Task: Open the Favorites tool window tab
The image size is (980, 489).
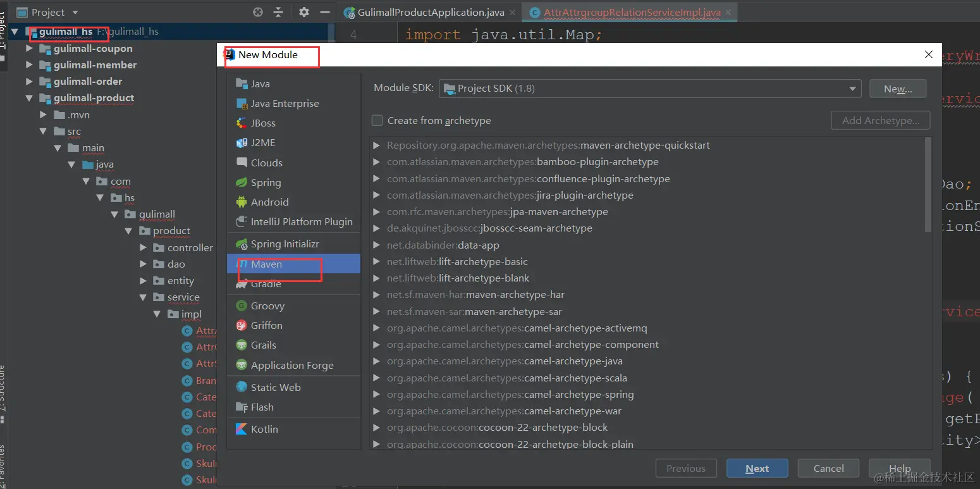Action: (3, 467)
